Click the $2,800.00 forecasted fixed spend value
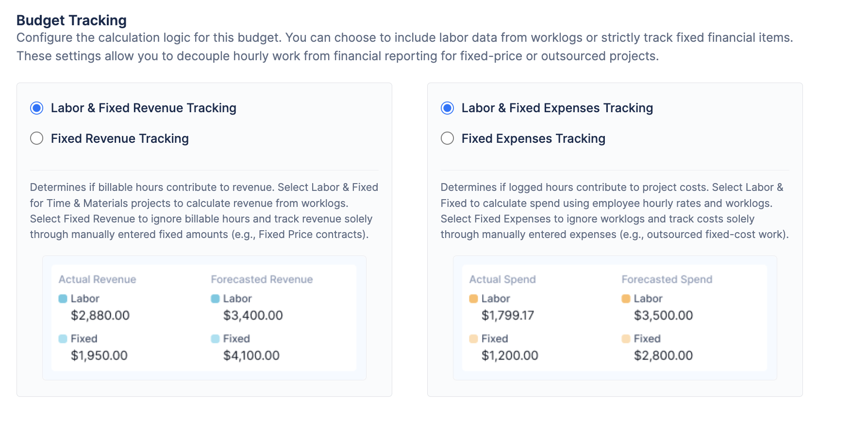This screenshot has height=442, width=868. (663, 356)
